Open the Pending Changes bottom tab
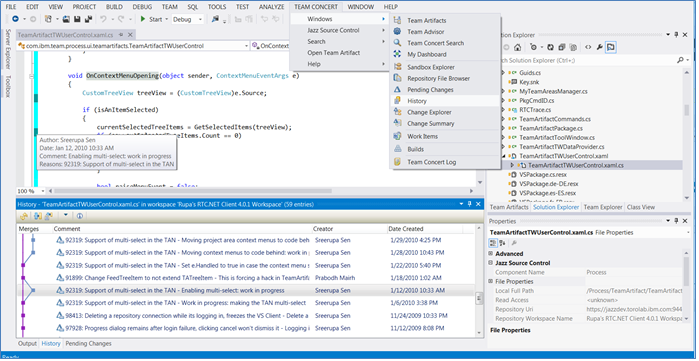699x361 pixels. pyautogui.click(x=88, y=344)
